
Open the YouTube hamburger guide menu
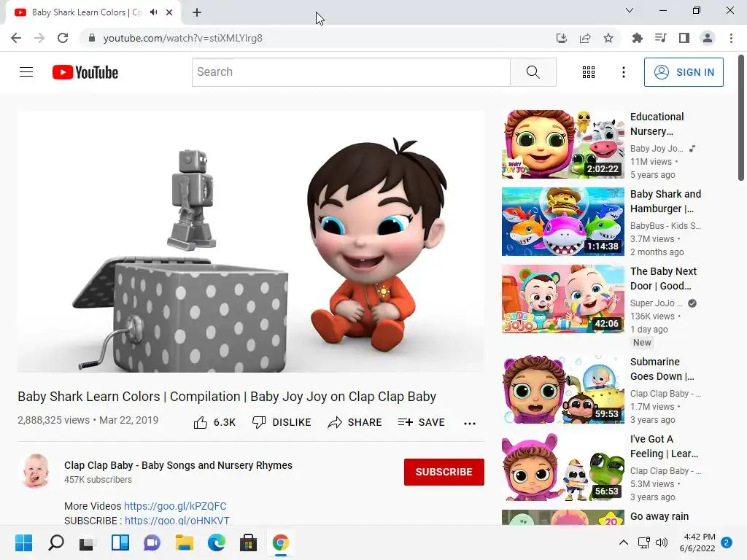point(26,72)
